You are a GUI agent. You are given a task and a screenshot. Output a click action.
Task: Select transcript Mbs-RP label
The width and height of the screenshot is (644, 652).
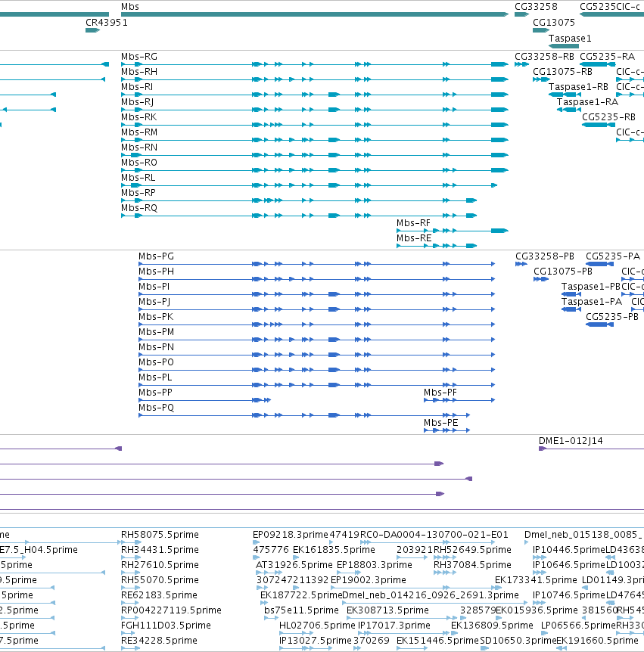[138, 193]
